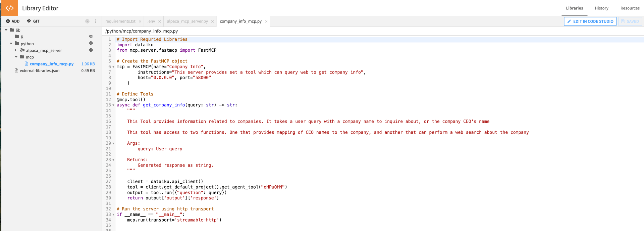Viewport: 644px width, 231px height.
Task: Open the GIT menu in sidebar
Action: 33,21
